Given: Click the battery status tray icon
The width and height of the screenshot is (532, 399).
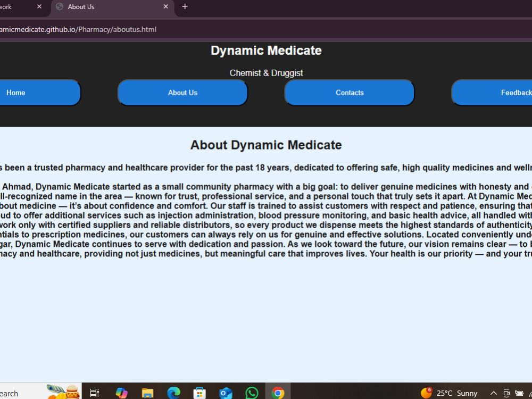Looking at the screenshot, I should pos(519,393).
